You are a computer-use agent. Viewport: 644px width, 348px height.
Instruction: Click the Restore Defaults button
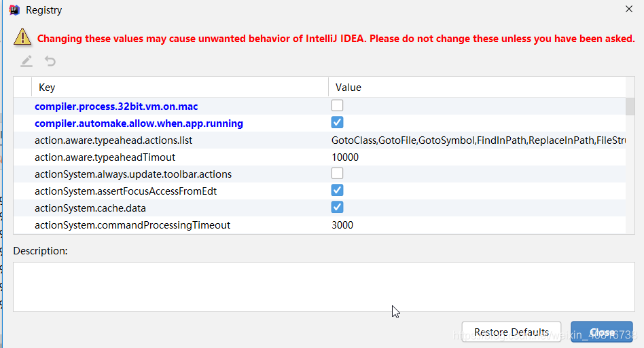pyautogui.click(x=512, y=332)
